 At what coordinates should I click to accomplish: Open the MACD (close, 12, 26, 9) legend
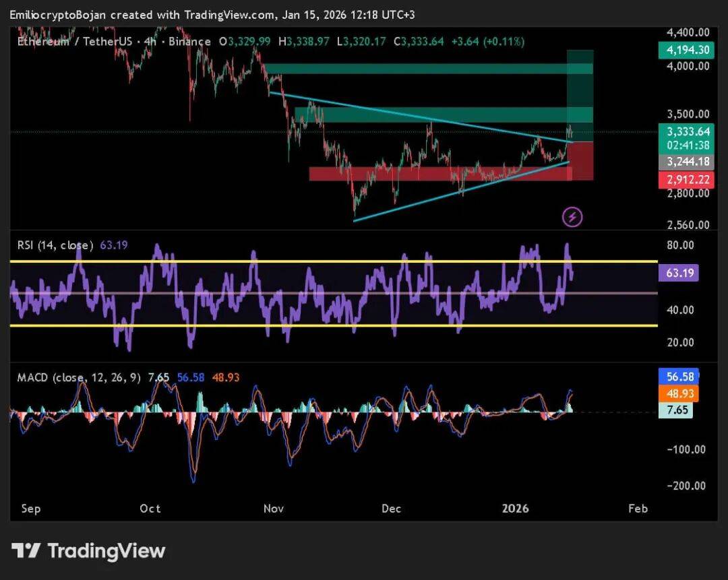tap(79, 378)
